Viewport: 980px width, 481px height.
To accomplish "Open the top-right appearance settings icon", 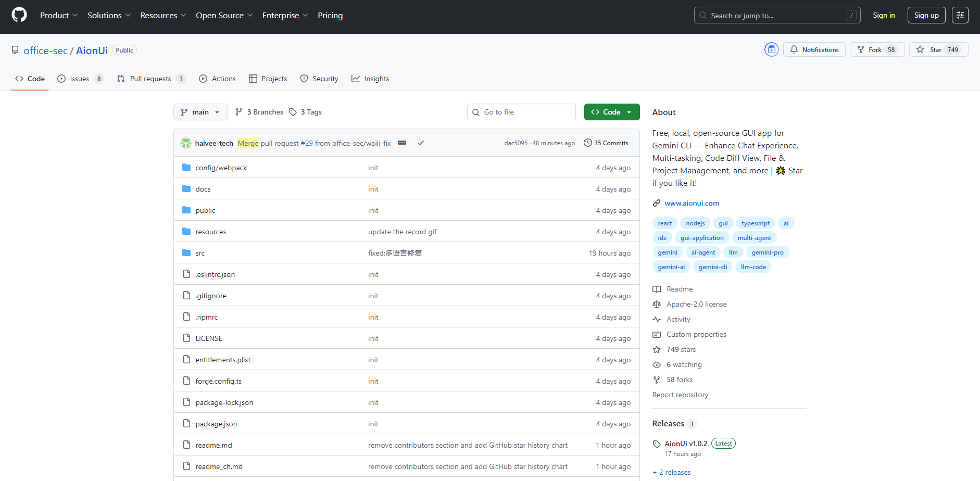I will [x=960, y=15].
